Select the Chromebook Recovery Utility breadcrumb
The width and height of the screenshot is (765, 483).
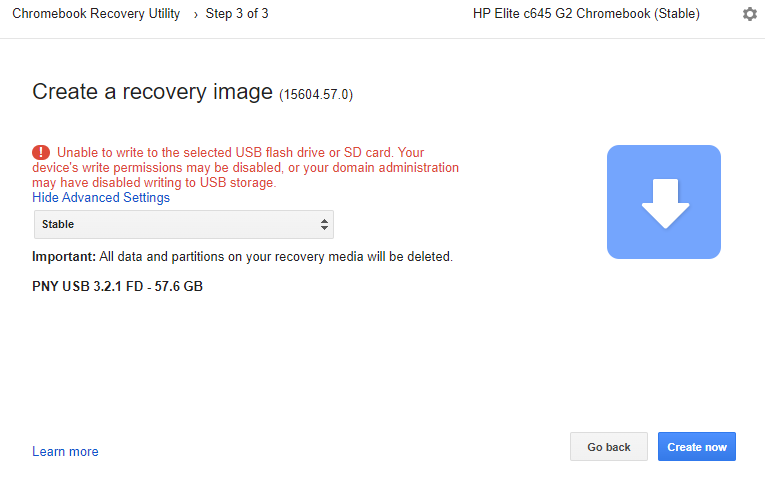[x=96, y=14]
